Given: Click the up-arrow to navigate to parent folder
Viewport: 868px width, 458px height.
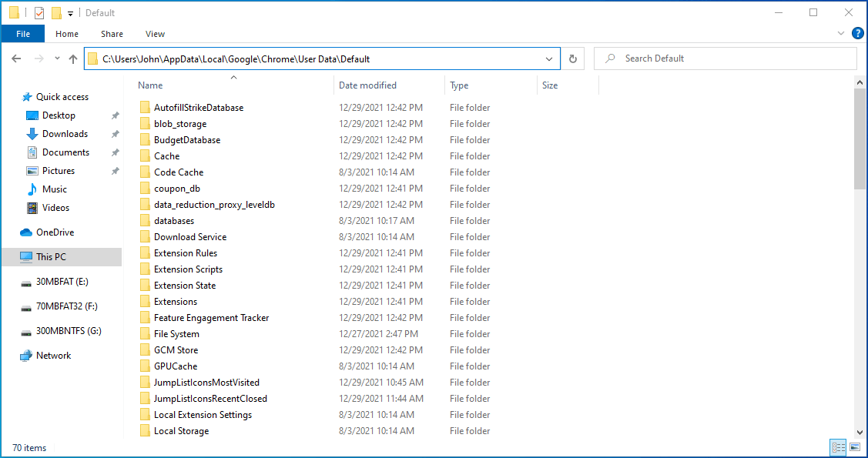Looking at the screenshot, I should [x=73, y=58].
